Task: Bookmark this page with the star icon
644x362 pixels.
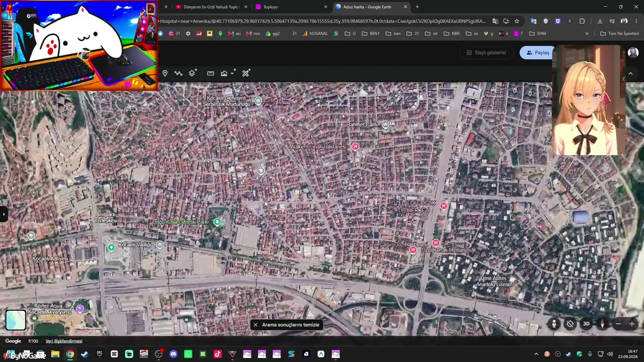Action: pos(517,21)
